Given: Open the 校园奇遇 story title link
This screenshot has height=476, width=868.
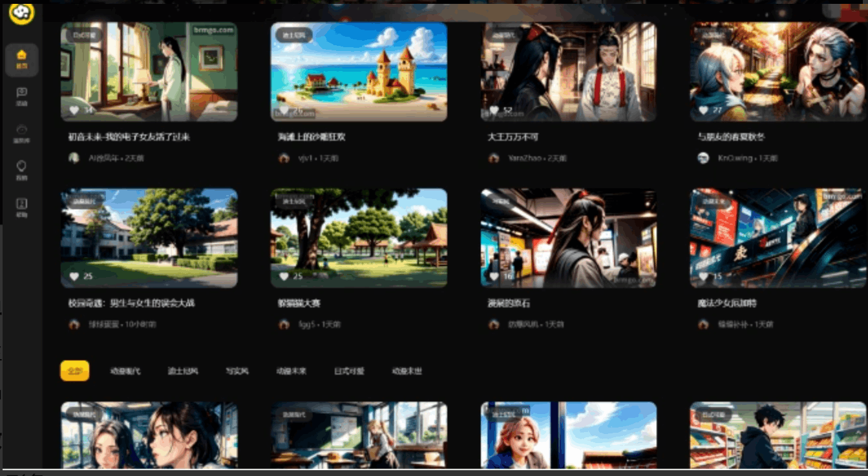Looking at the screenshot, I should pyautogui.click(x=131, y=303).
